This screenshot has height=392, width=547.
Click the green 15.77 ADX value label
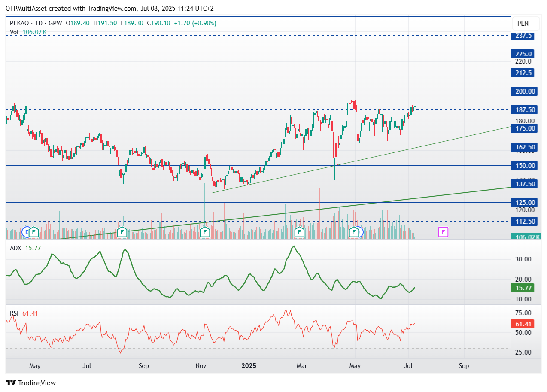(522, 289)
